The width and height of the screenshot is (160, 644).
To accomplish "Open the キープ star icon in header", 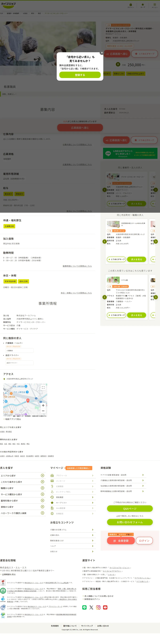I will pyautogui.click(x=143, y=5).
